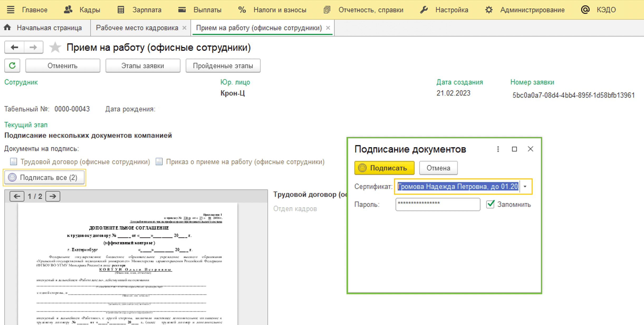The height and width of the screenshot is (325, 644).
Task: Click Подписать in signing dialog
Action: (x=384, y=168)
